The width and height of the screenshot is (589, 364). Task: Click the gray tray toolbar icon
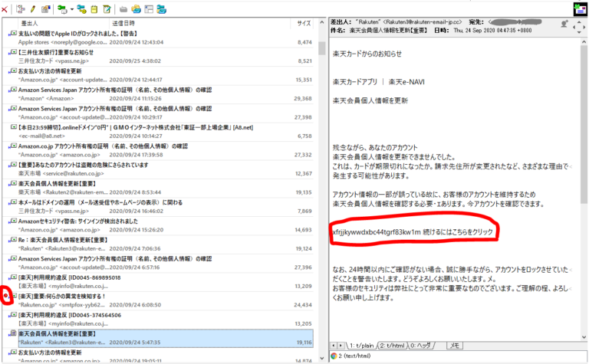coord(123,9)
